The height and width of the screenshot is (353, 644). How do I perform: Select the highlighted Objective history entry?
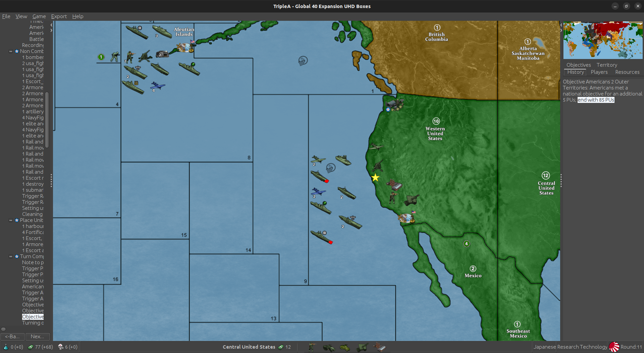33,317
